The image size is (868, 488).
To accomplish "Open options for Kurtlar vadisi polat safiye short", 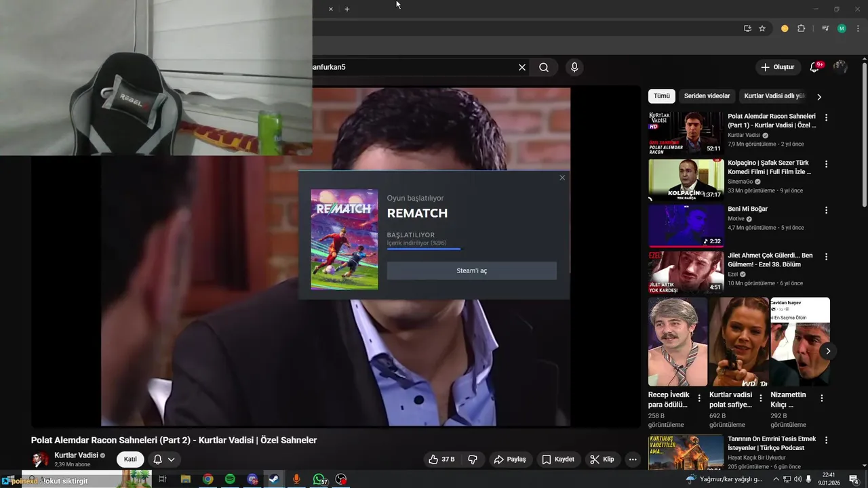I will [x=760, y=399].
